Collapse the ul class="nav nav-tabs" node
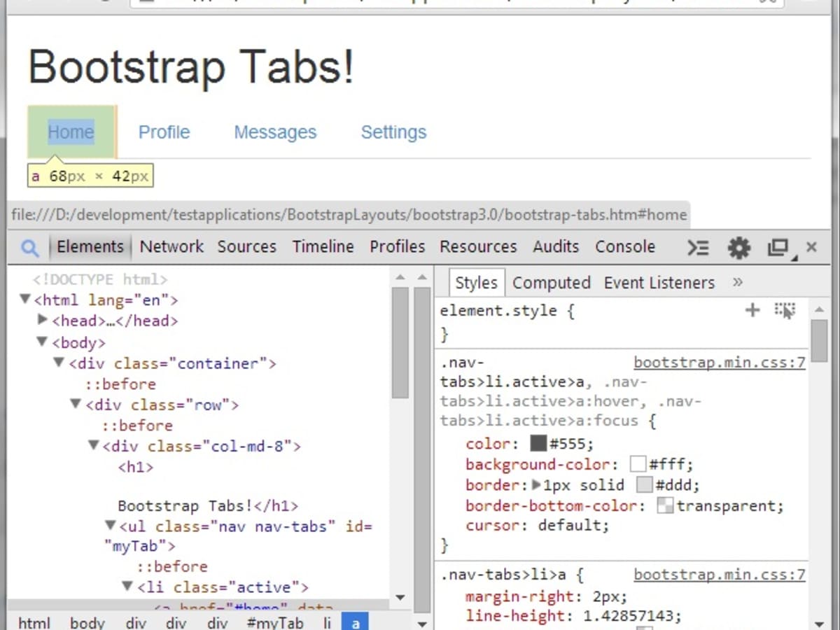This screenshot has height=630, width=840. coord(110,525)
